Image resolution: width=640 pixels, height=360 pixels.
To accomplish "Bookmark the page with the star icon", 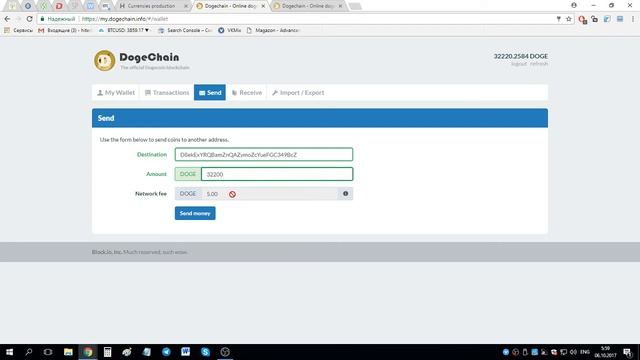I will (569, 19).
